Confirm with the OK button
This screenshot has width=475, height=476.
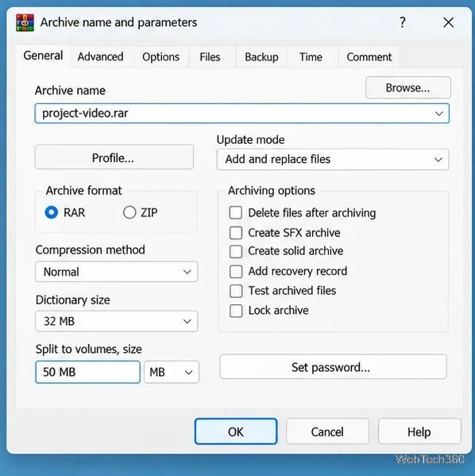coord(236,431)
